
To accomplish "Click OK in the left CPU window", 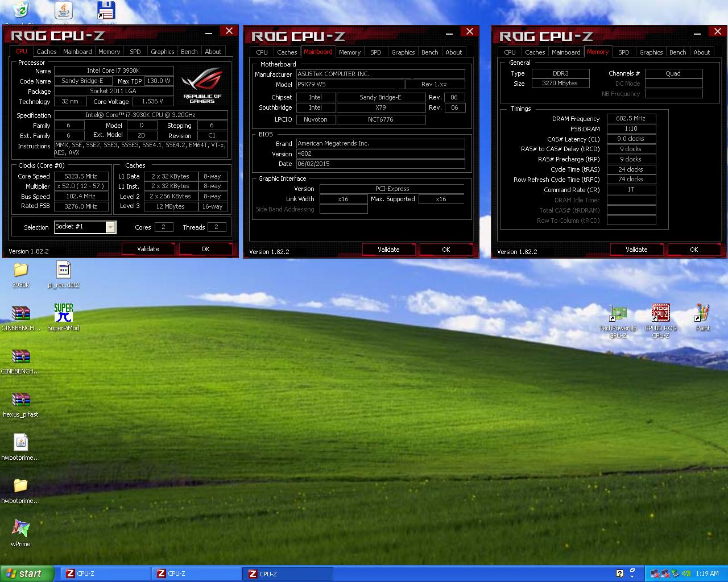I will point(205,249).
